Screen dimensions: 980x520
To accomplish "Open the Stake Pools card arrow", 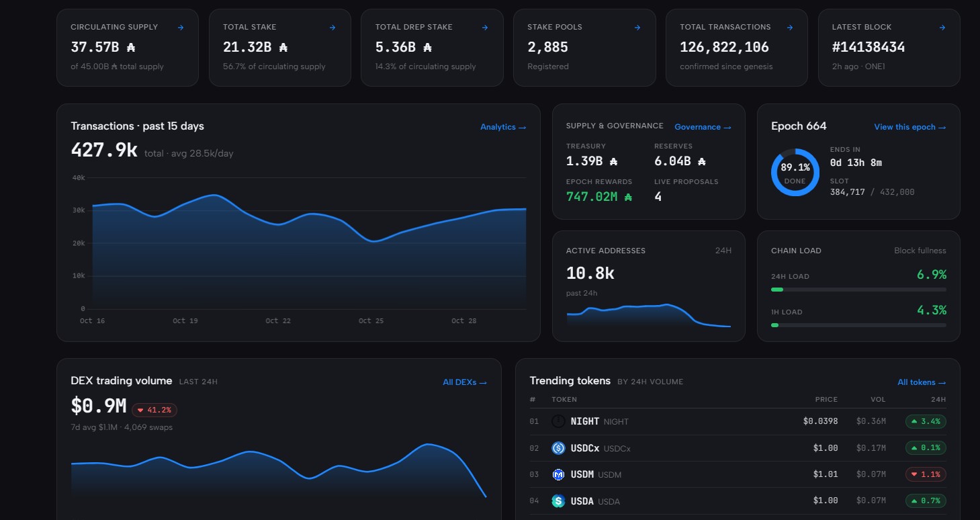I will 637,28.
